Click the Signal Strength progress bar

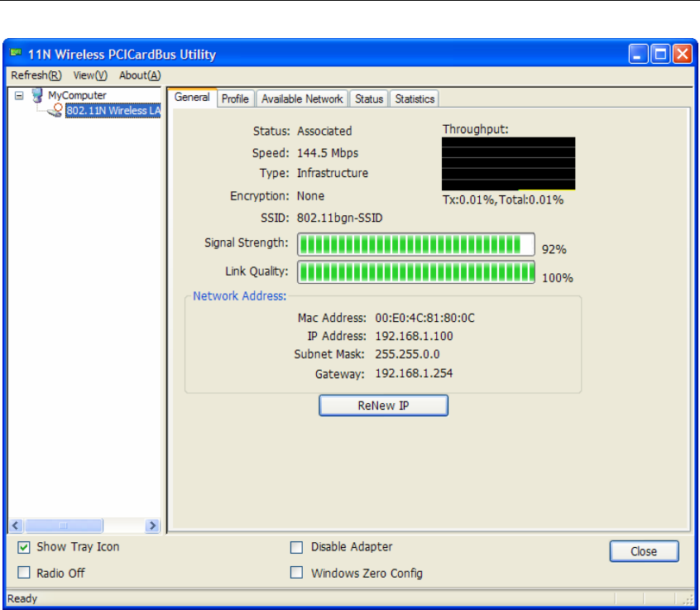[416, 244]
